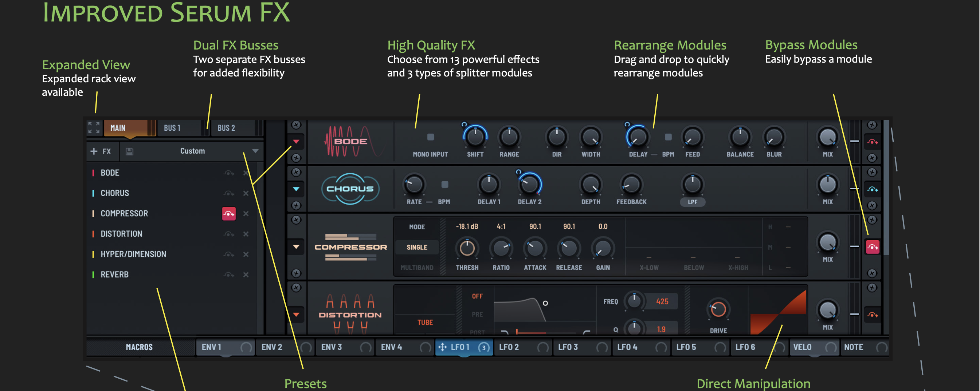The width and height of the screenshot is (980, 391).
Task: Enable the Bode delay BPM sync switch
Action: tap(668, 137)
